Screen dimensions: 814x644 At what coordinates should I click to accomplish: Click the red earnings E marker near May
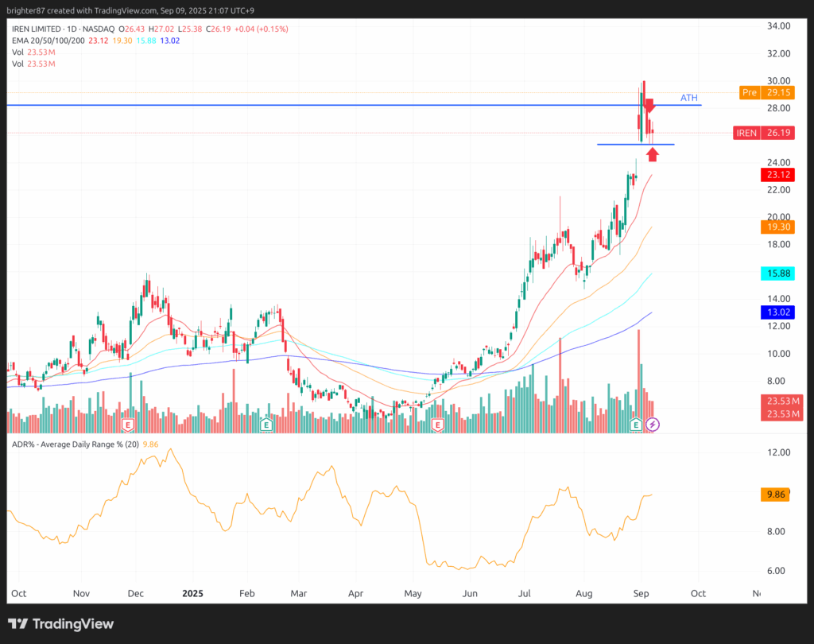coord(438,425)
